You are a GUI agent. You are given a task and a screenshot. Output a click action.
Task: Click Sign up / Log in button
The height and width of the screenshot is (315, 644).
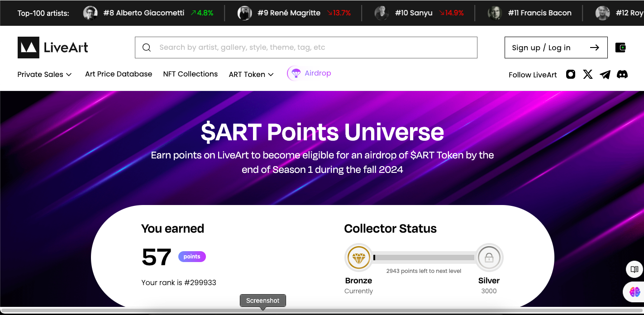tap(556, 48)
